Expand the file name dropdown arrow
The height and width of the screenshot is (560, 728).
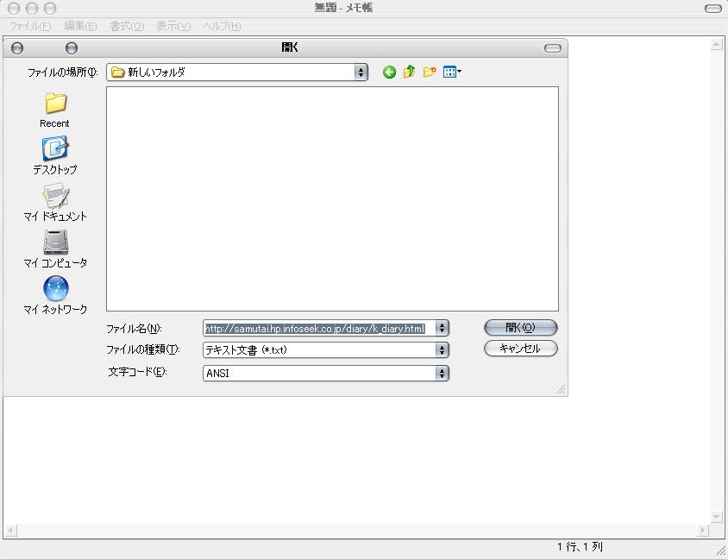coord(442,328)
